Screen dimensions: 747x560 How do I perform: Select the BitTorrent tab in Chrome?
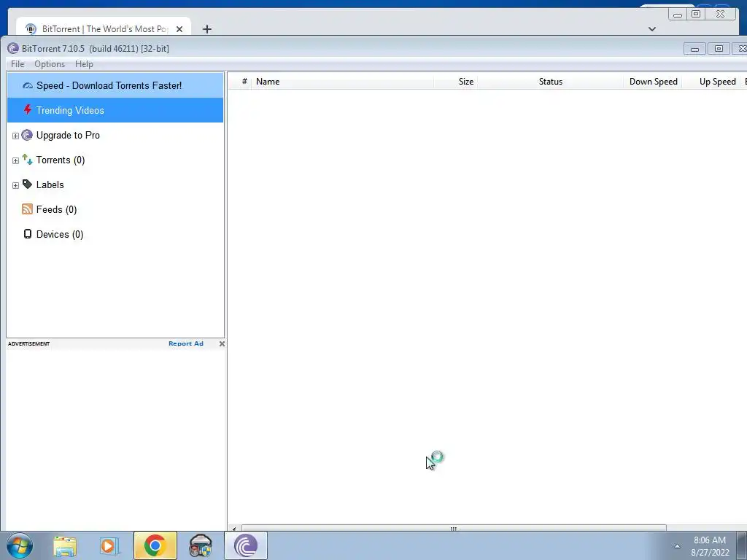(104, 28)
